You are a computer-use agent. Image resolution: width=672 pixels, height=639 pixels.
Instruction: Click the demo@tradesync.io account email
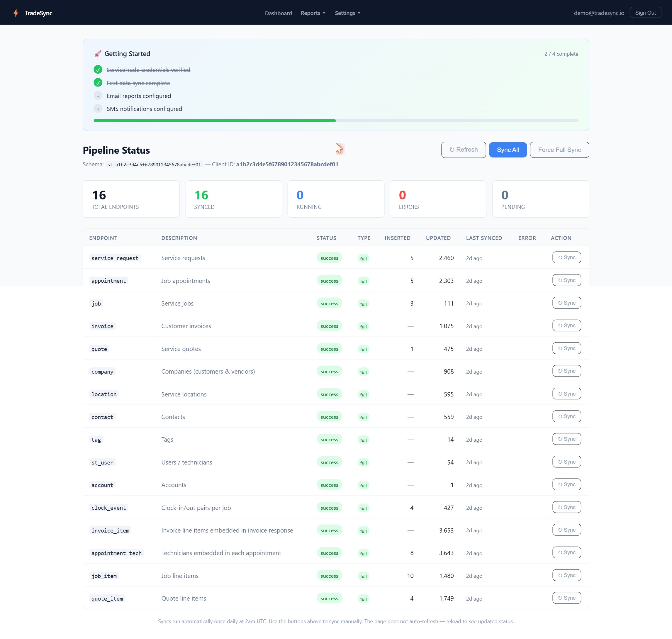tap(599, 13)
